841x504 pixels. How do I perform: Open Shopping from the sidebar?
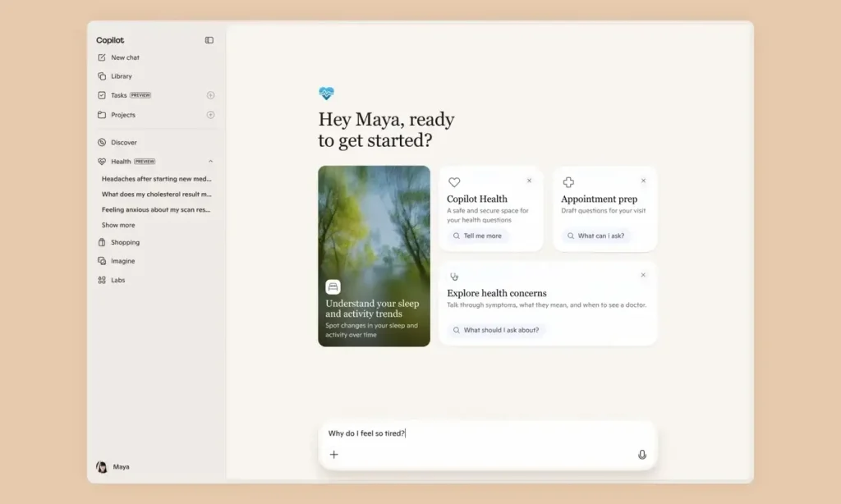click(x=125, y=242)
